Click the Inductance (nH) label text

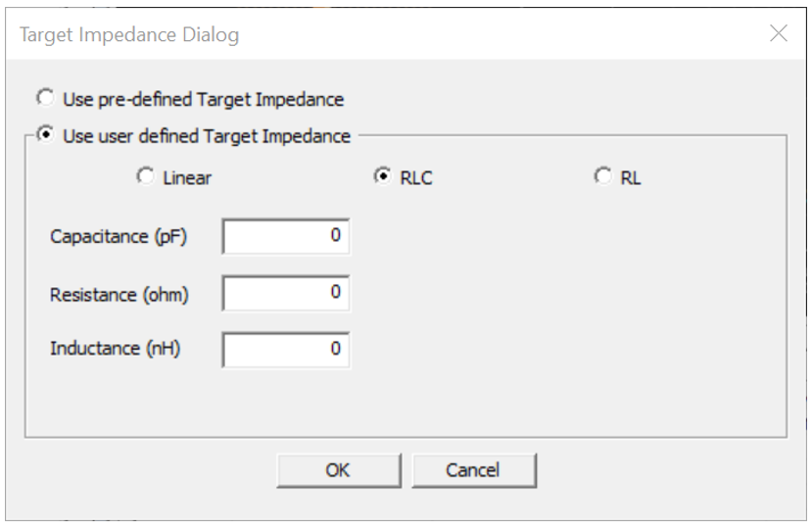(115, 348)
